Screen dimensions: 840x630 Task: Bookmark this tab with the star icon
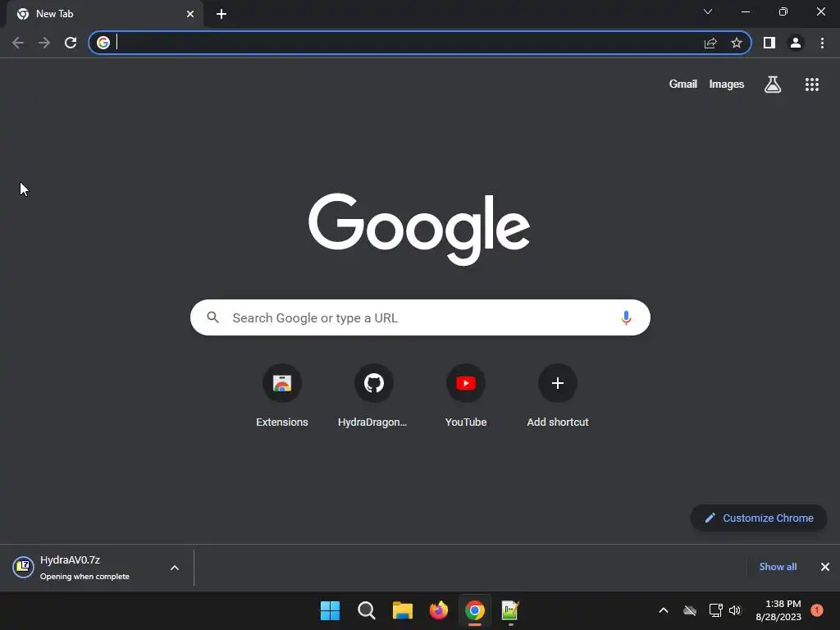click(737, 43)
